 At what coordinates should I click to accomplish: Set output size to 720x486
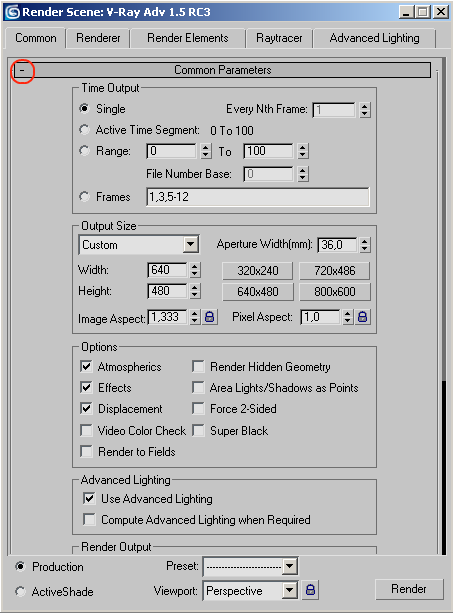335,271
